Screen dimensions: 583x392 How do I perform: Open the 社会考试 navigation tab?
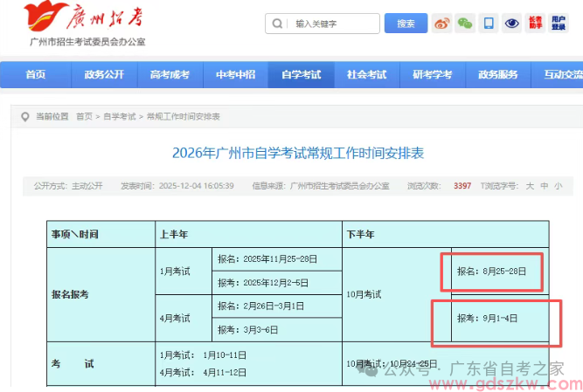pos(366,74)
